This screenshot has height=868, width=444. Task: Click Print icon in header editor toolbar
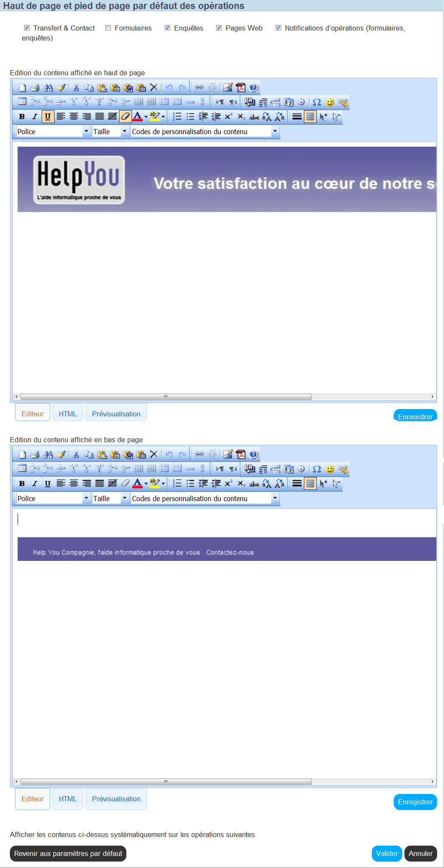pos(35,88)
